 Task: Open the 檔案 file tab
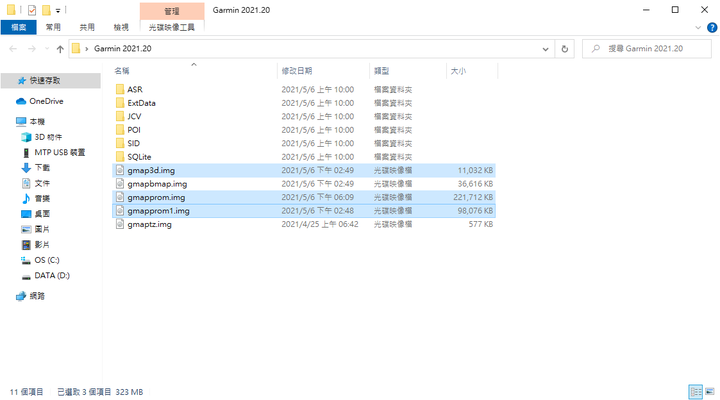pyautogui.click(x=18, y=28)
